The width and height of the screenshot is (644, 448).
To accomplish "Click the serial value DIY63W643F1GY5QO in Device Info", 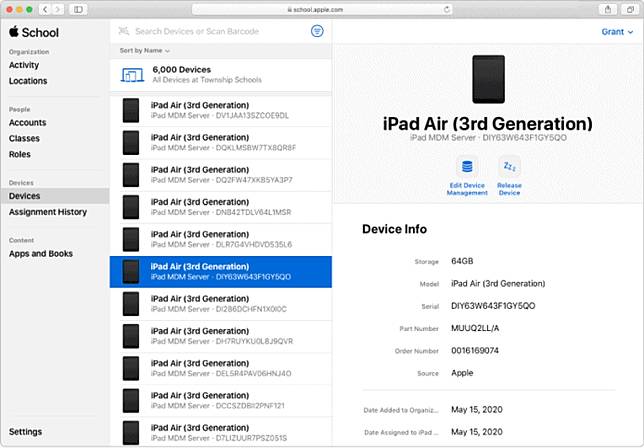I will click(x=493, y=306).
